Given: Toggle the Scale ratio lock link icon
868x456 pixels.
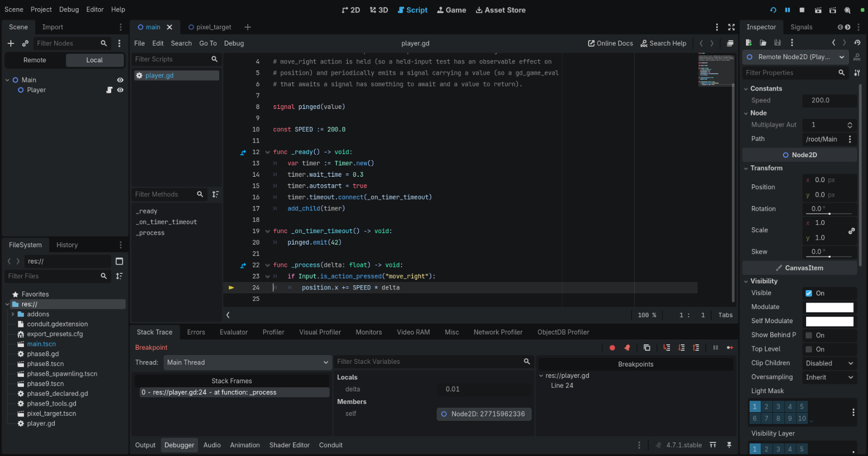Looking at the screenshot, I should [x=852, y=230].
